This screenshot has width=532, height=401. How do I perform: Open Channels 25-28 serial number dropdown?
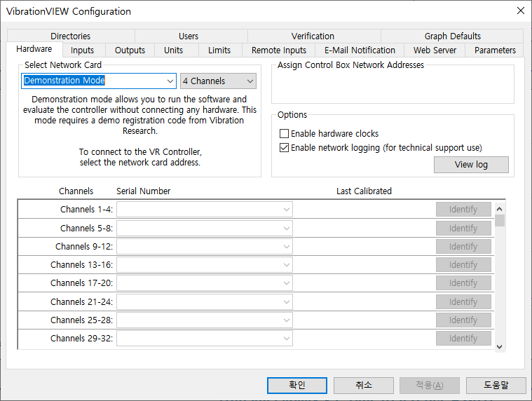(205, 320)
